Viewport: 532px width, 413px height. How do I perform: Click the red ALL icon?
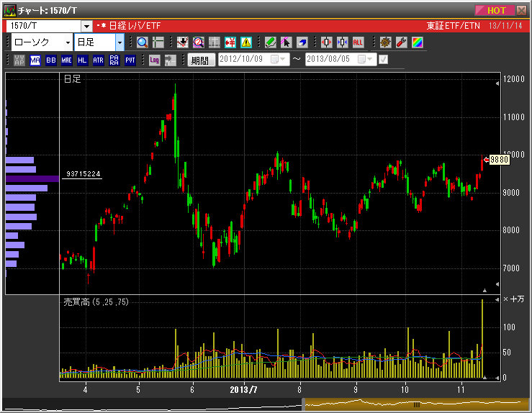click(x=359, y=42)
